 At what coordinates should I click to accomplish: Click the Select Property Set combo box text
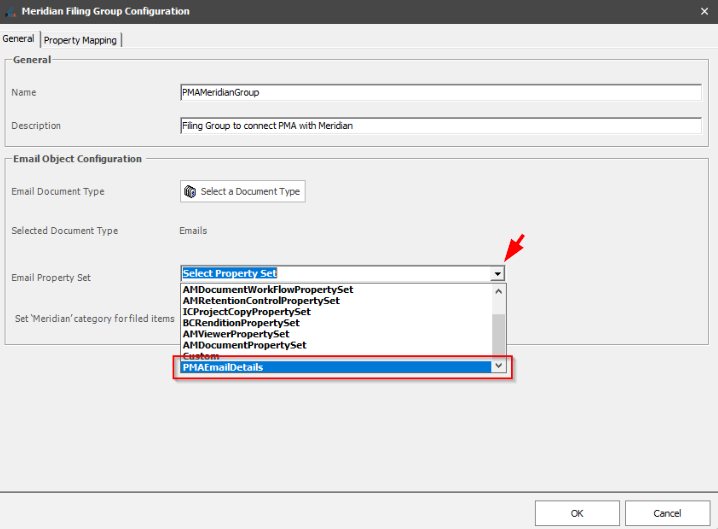229,273
